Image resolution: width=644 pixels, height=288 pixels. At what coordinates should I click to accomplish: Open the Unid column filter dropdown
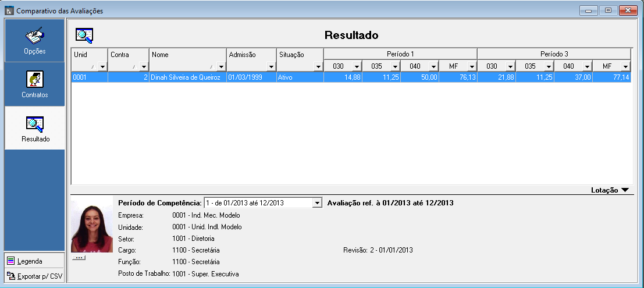tap(103, 67)
